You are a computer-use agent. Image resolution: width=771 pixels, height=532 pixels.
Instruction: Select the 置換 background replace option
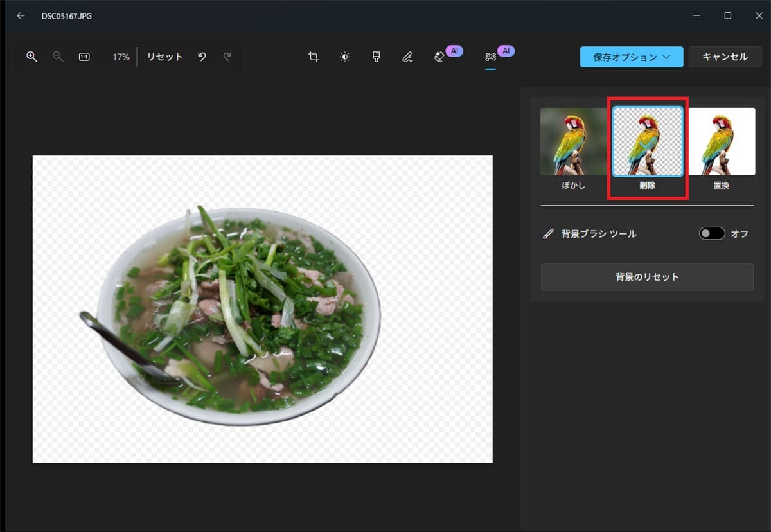coord(722,141)
